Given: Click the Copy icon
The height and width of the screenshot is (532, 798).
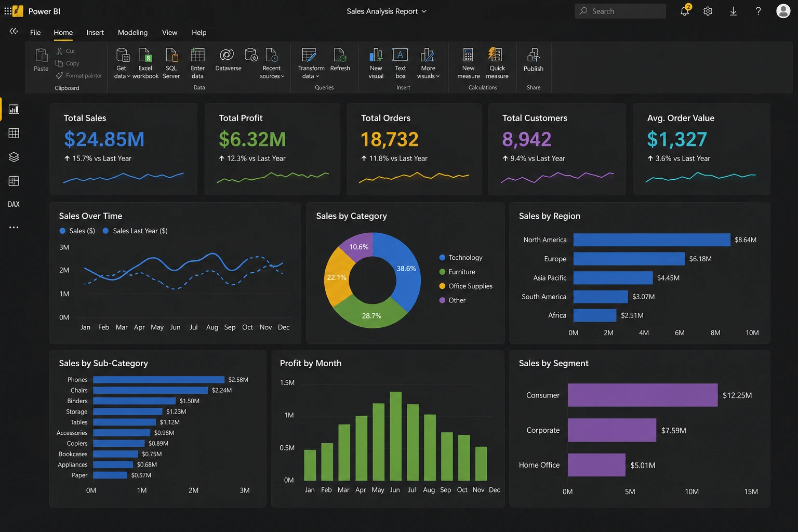Looking at the screenshot, I should (59, 63).
